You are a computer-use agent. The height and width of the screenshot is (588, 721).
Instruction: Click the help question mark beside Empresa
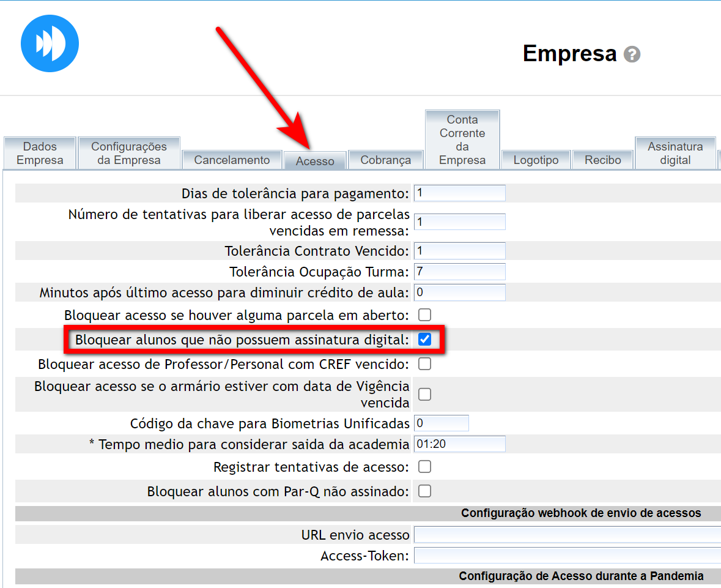[x=632, y=54]
